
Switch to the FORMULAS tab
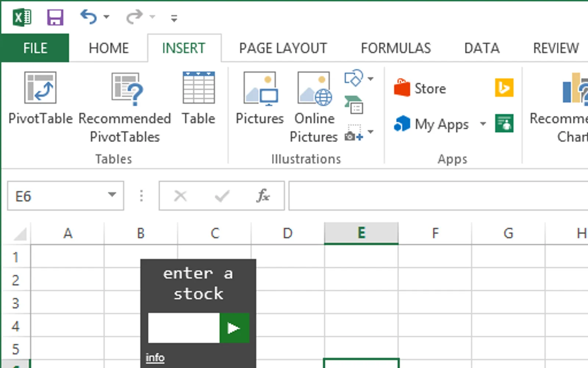pyautogui.click(x=396, y=48)
